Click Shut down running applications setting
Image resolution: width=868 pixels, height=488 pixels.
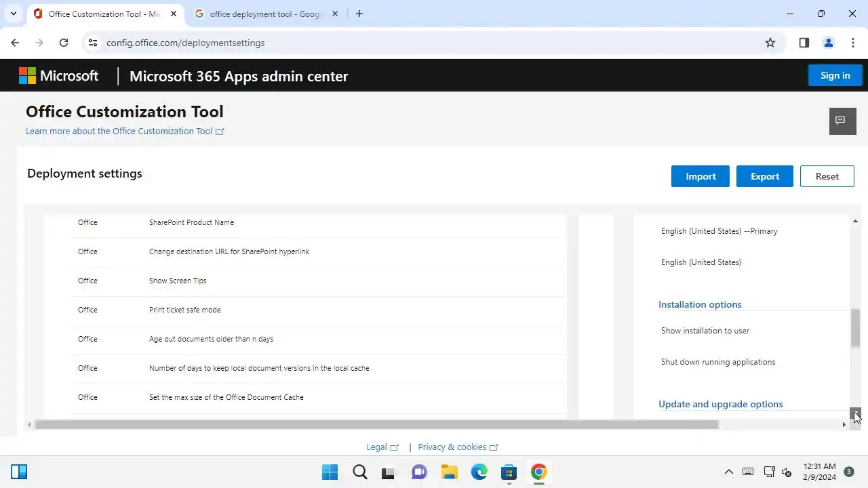718,362
